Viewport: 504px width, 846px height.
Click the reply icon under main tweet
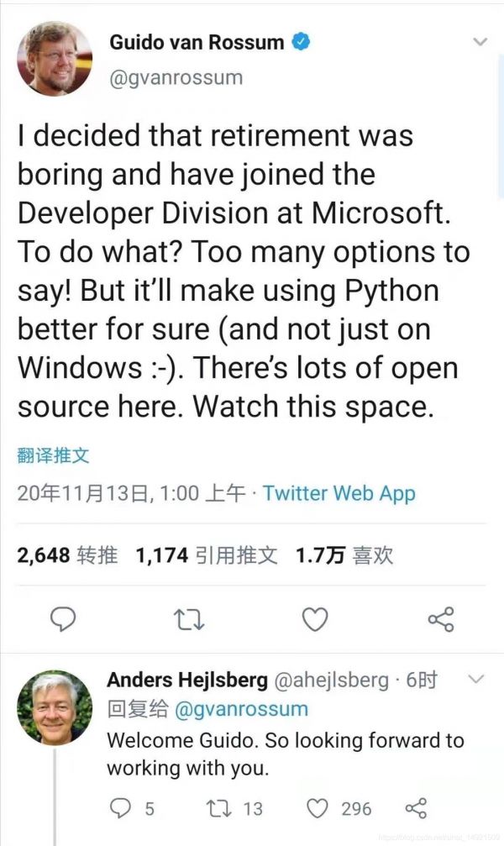pos(63,619)
